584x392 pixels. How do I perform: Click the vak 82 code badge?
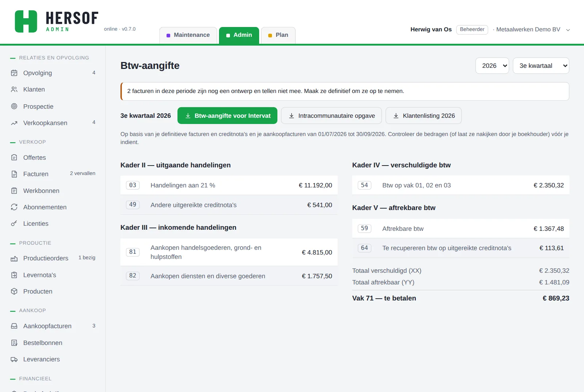pos(133,276)
